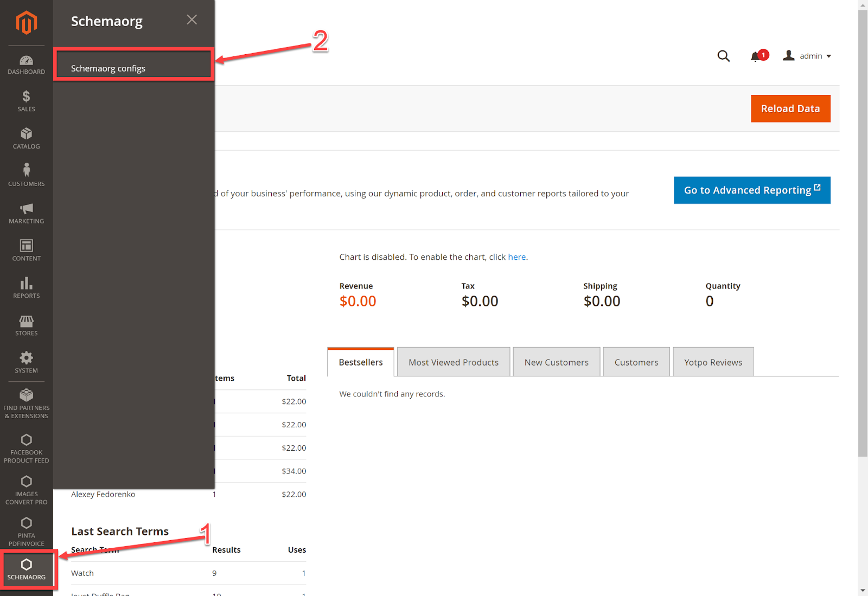Click the Quantity 0 value
868x596 pixels.
point(710,301)
